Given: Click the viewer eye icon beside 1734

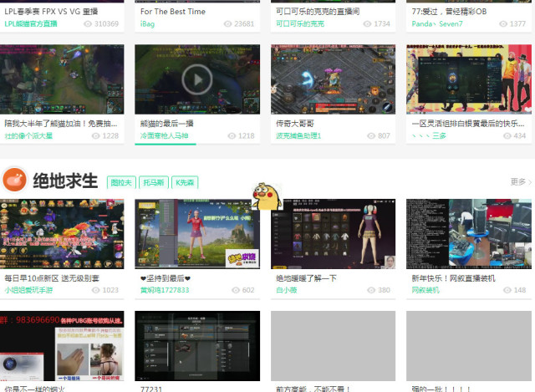Looking at the screenshot, I should pos(367,24).
